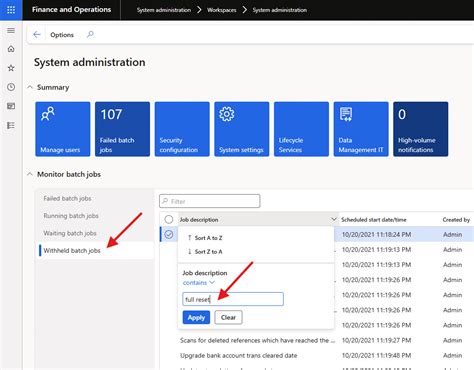This screenshot has height=370, width=474.
Task: Click the Created by column header
Action: point(456,220)
